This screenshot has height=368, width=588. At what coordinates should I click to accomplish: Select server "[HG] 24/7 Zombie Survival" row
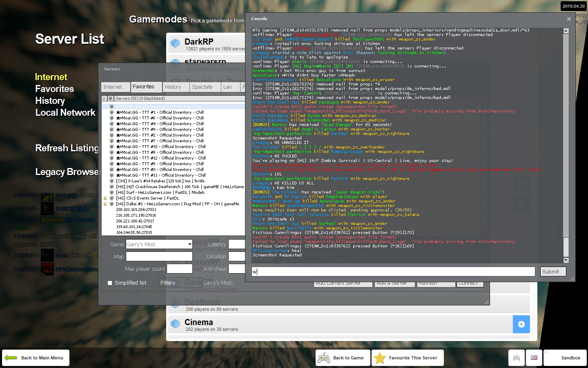174,107
